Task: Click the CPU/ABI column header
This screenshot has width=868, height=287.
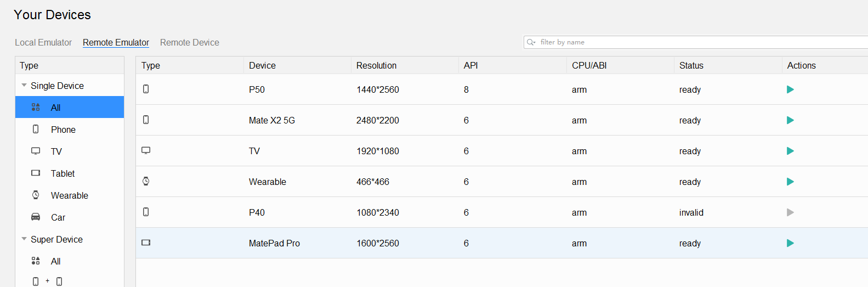Action: [589, 65]
